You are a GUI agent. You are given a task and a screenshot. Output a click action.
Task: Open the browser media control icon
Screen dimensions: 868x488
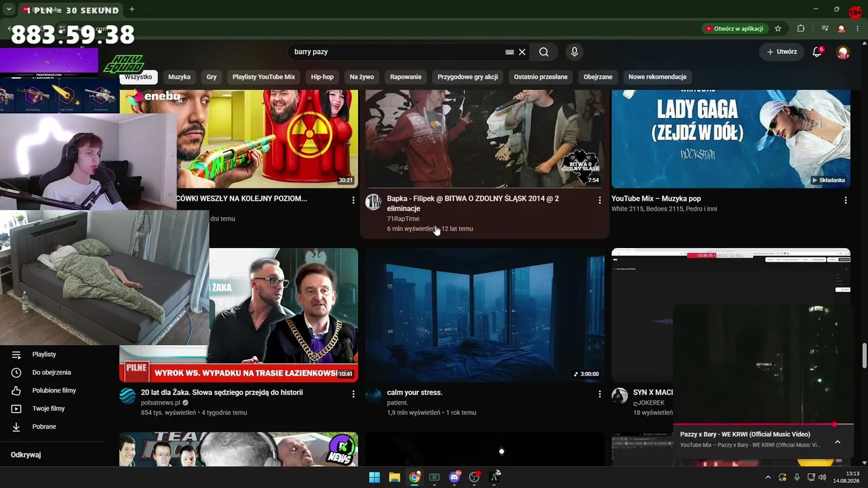[825, 28]
